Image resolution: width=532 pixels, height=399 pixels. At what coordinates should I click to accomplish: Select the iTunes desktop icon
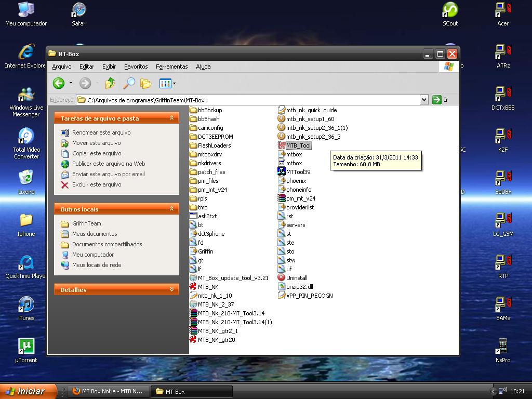(x=26, y=309)
